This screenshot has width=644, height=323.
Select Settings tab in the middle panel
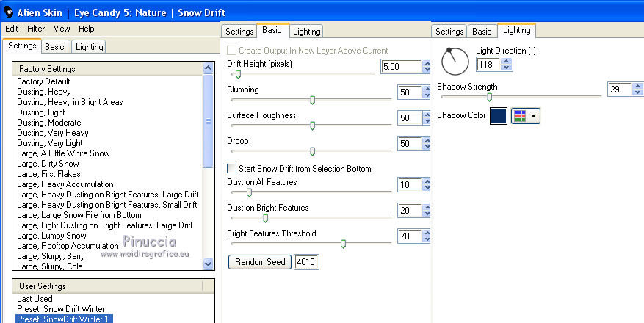(239, 31)
